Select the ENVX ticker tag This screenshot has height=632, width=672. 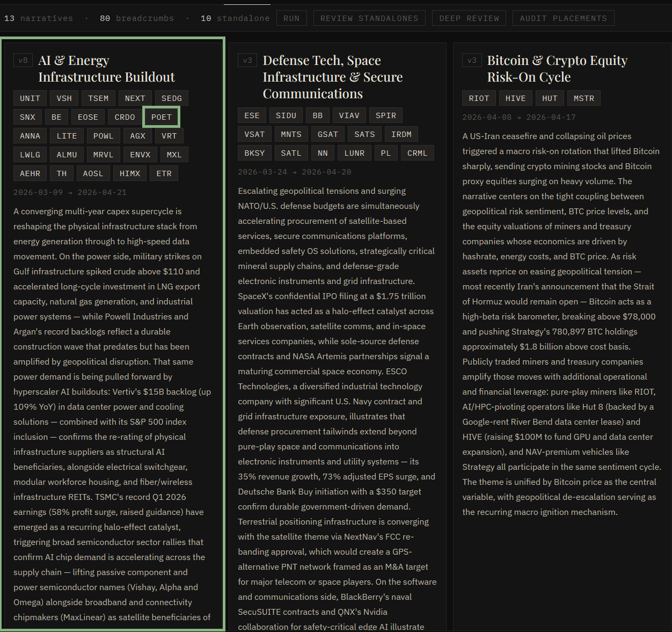click(x=140, y=155)
